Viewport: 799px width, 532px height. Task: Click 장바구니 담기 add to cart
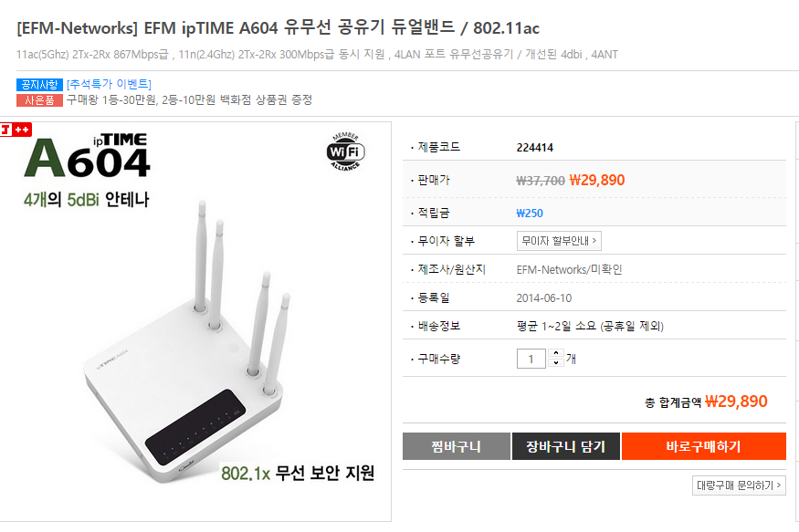(x=565, y=446)
